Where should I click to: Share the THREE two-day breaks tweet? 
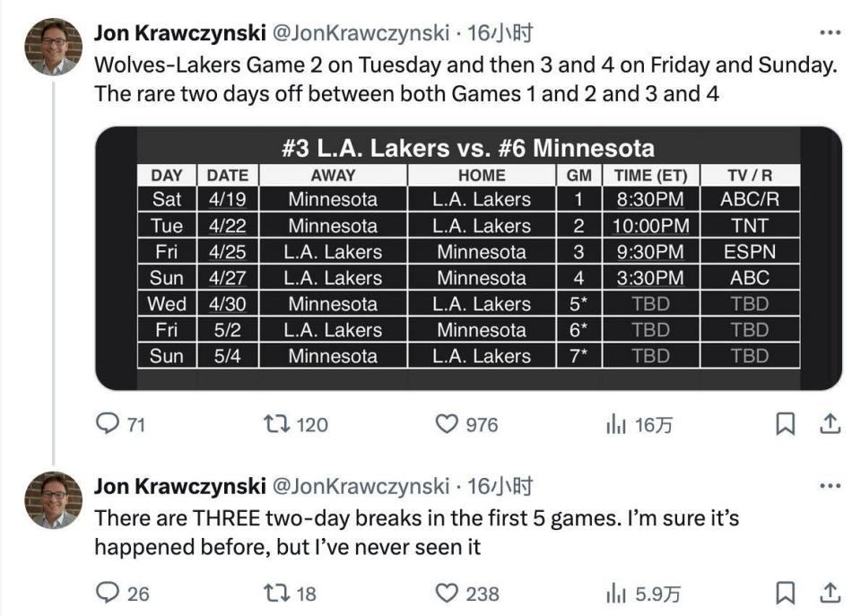[831, 592]
